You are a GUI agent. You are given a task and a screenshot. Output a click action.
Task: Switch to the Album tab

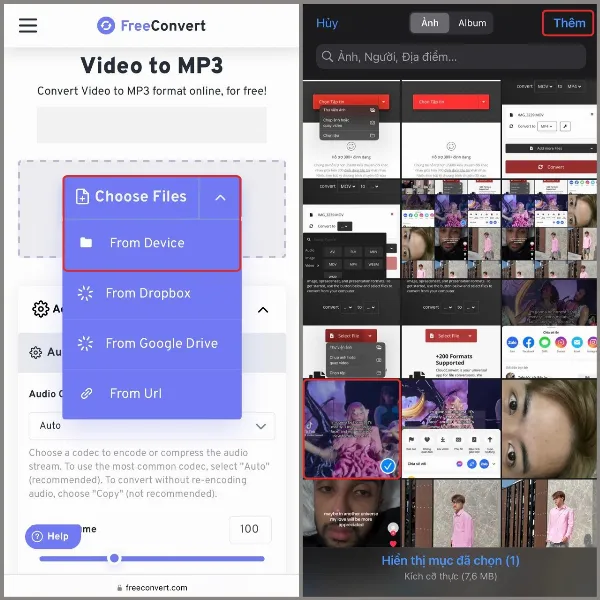coord(472,23)
